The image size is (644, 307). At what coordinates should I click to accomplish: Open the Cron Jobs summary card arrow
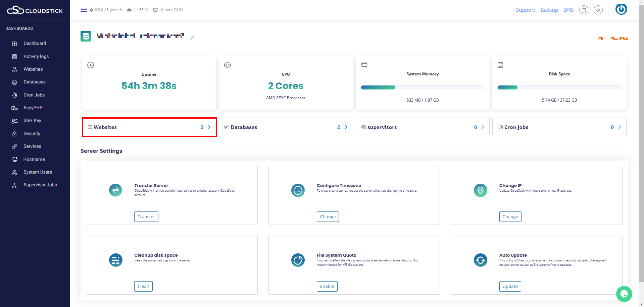(x=618, y=127)
